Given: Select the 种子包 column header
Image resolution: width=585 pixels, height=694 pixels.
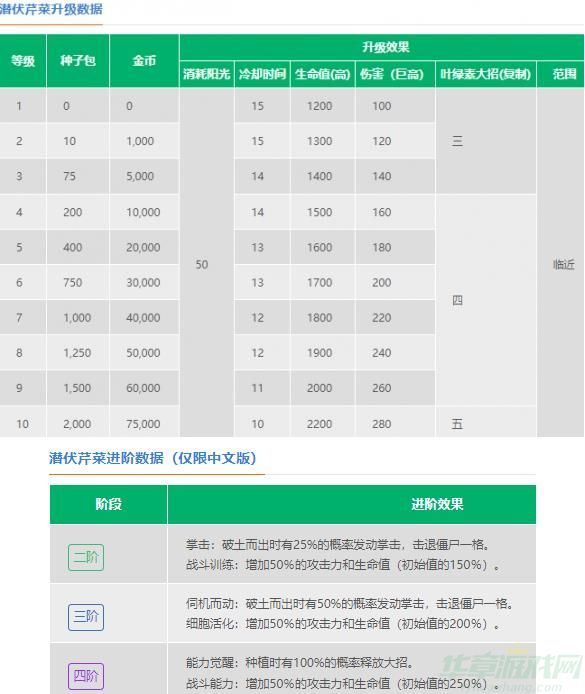Looking at the screenshot, I should [78, 61].
